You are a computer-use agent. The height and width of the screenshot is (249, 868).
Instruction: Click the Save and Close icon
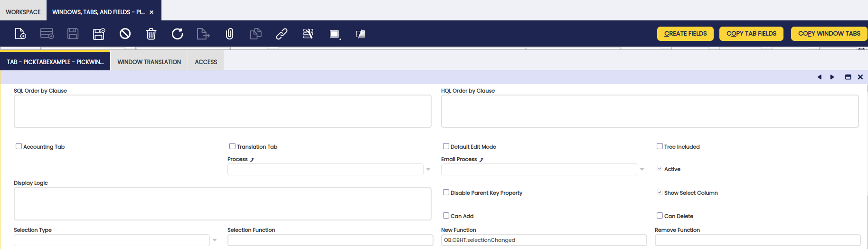point(99,34)
